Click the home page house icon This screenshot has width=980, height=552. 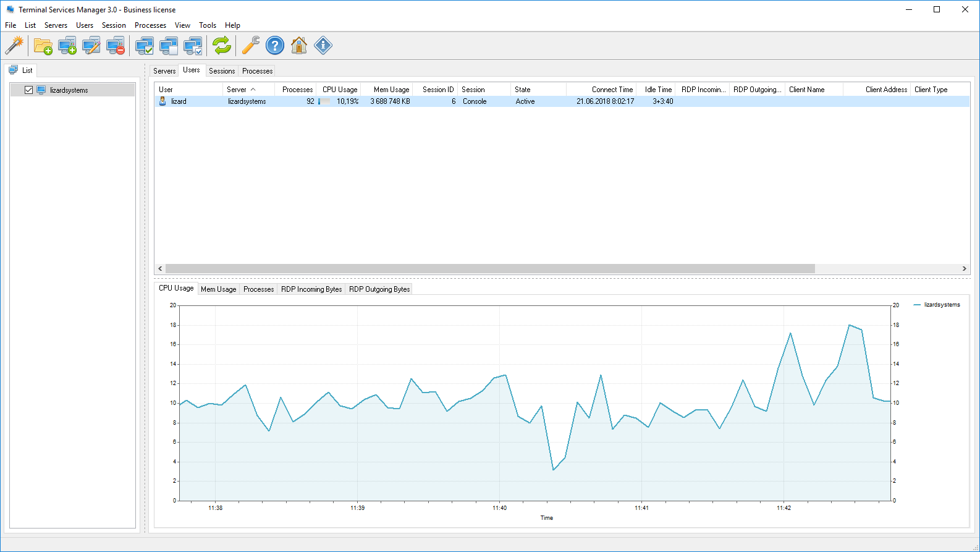point(299,45)
